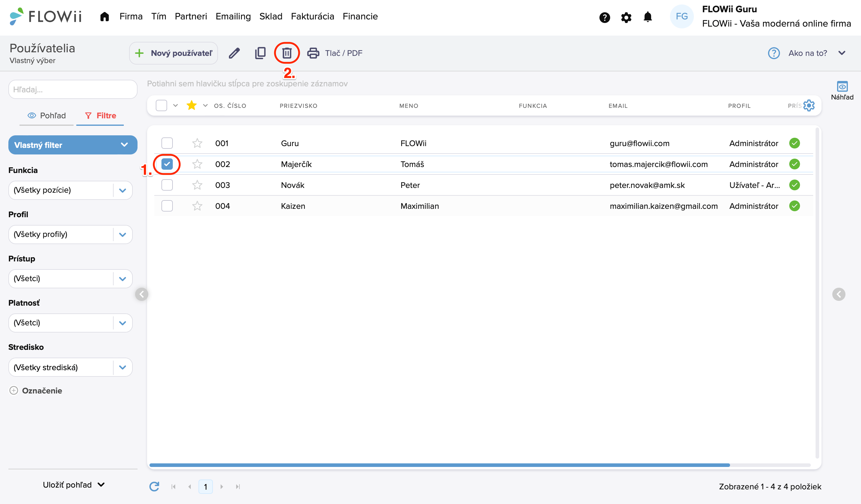
Task: Click the yellow favorites star in header
Action: pyautogui.click(x=191, y=105)
